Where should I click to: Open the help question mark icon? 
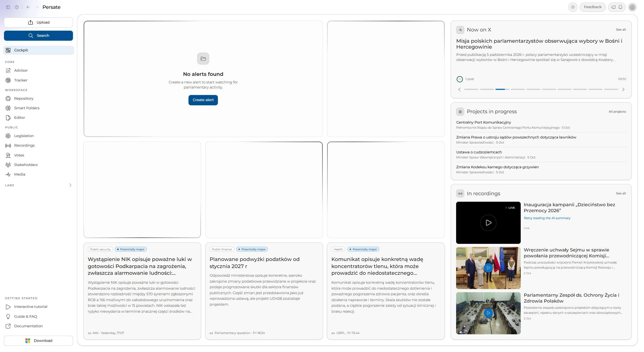(x=17, y=7)
